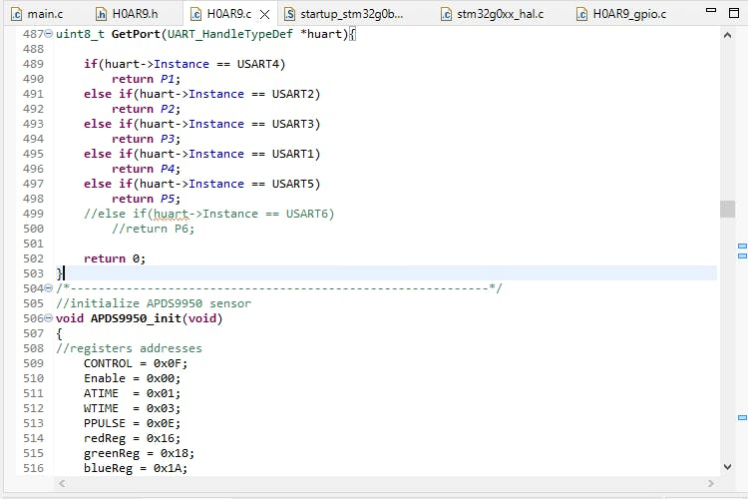Switch to the main.c editor tab
Screen dimensions: 748x499
(42, 14)
